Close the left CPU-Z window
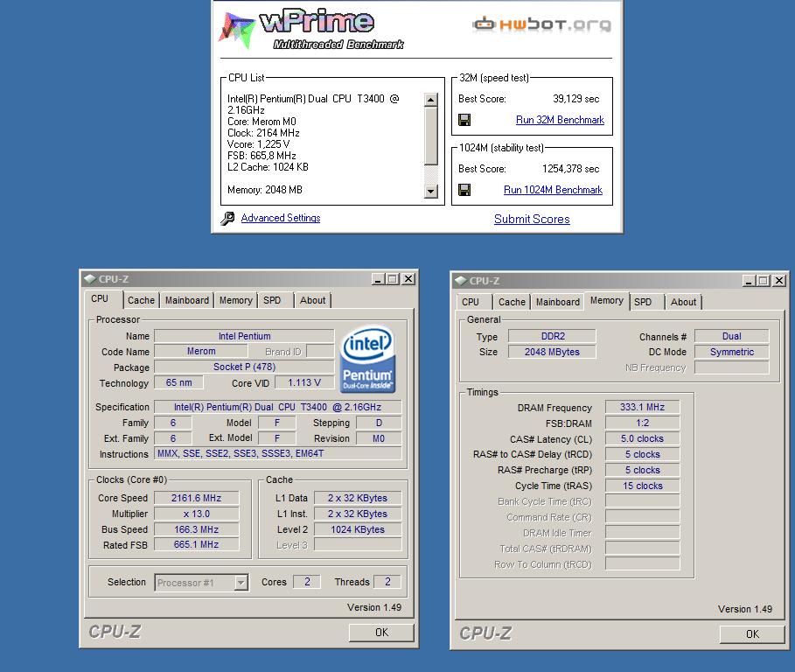This screenshot has height=672, width=795. pyautogui.click(x=408, y=279)
